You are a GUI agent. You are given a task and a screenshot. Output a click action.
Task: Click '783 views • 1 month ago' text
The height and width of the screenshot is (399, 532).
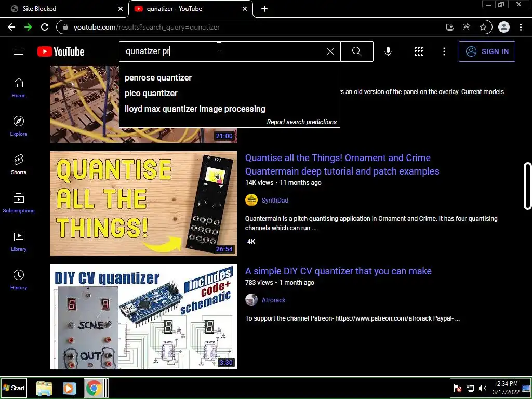280,283
